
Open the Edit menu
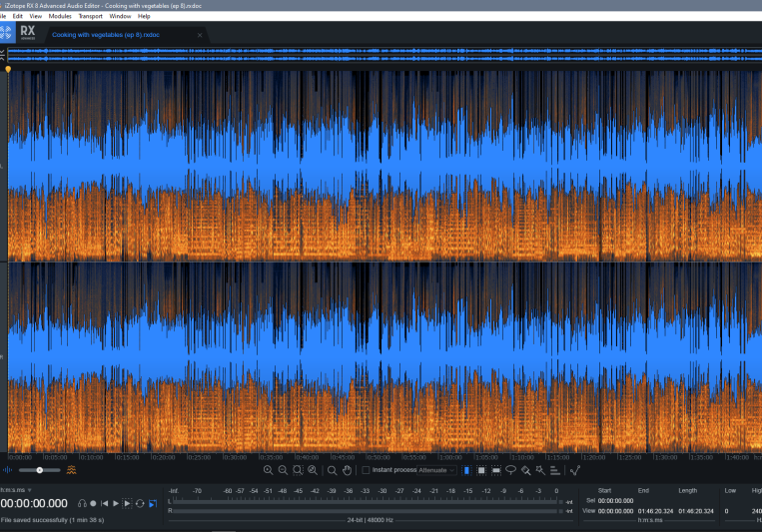(x=18, y=16)
